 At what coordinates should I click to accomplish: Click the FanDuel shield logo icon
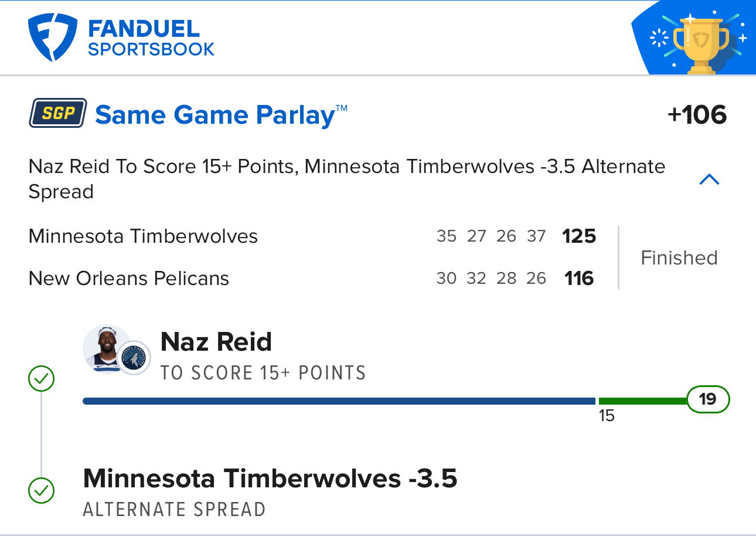point(53,38)
